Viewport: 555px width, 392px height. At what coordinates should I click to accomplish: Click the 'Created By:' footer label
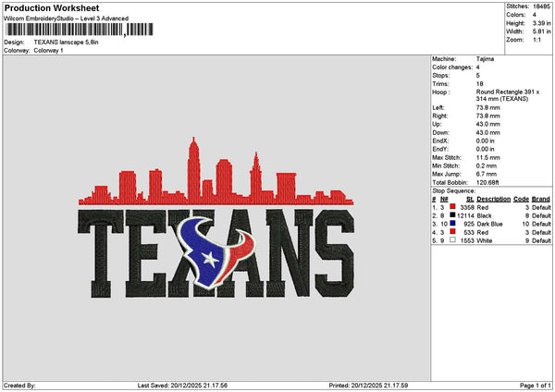coord(19,386)
